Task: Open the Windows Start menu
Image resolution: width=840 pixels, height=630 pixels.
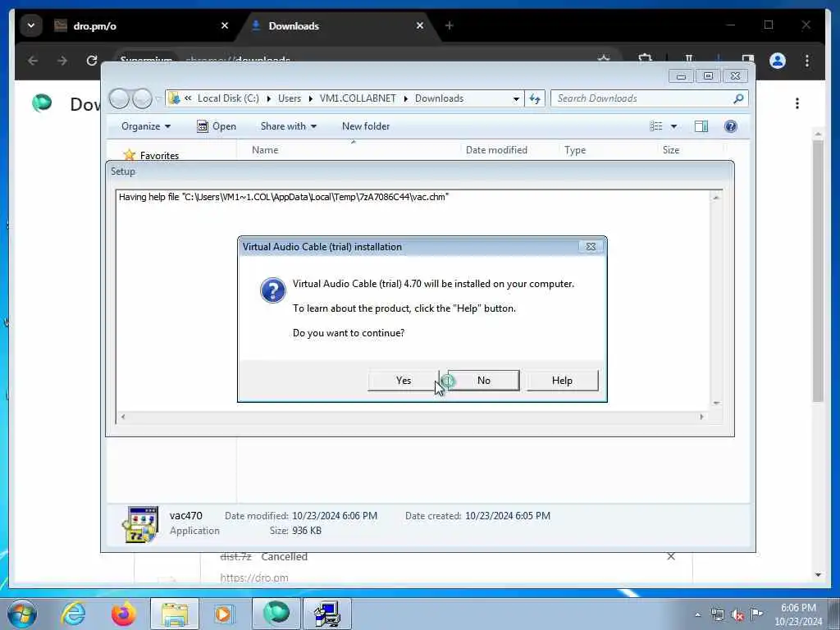Action: (x=22, y=614)
